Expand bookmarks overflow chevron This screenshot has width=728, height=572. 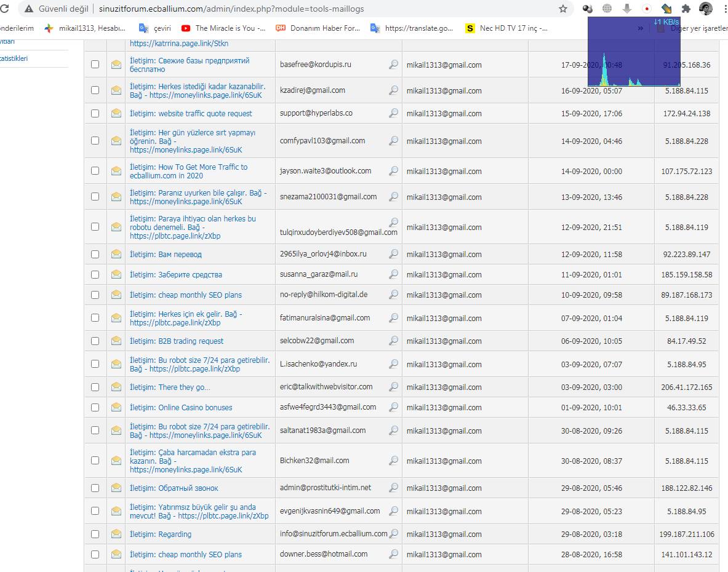640,28
